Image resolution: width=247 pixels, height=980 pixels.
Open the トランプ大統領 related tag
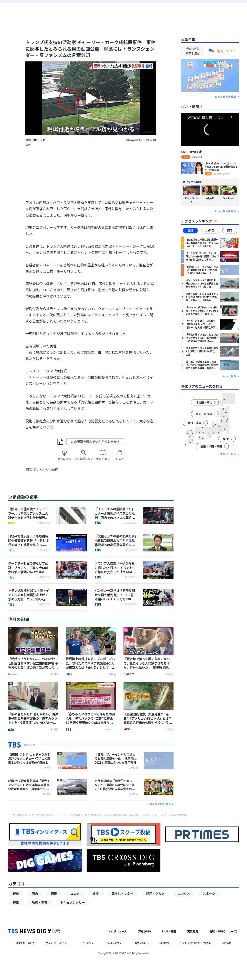48,469
